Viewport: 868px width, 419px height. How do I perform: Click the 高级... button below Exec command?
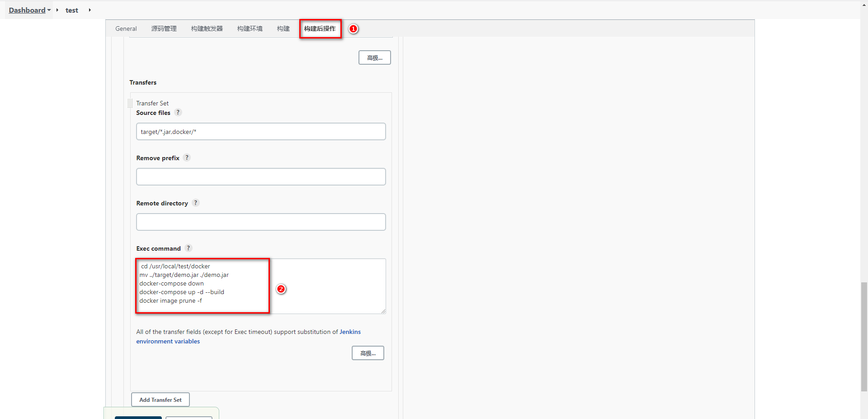point(368,353)
